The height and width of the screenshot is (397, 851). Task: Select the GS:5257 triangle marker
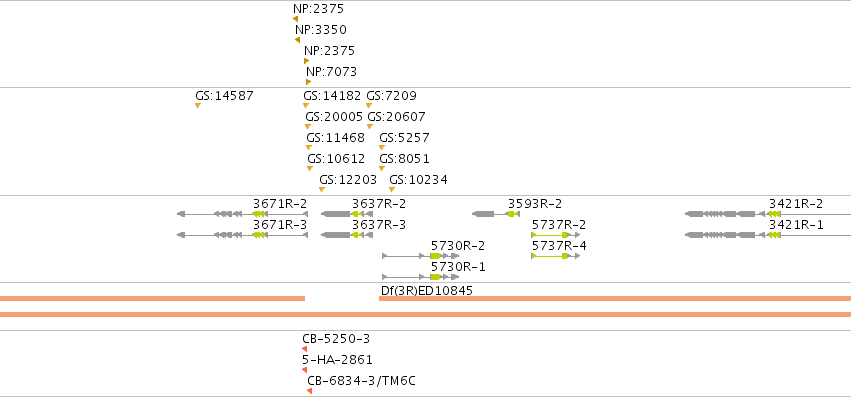pos(382,147)
